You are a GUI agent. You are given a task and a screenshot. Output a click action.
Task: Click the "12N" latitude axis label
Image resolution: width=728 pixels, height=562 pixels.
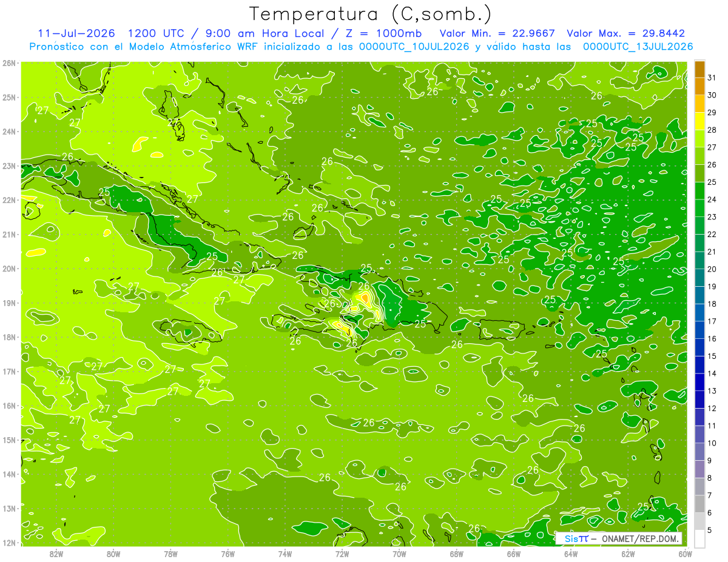coord(10,543)
